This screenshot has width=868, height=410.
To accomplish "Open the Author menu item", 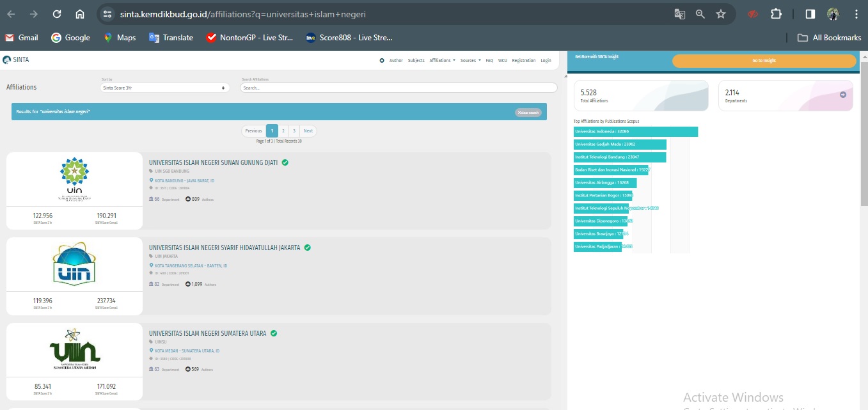I will tap(396, 61).
